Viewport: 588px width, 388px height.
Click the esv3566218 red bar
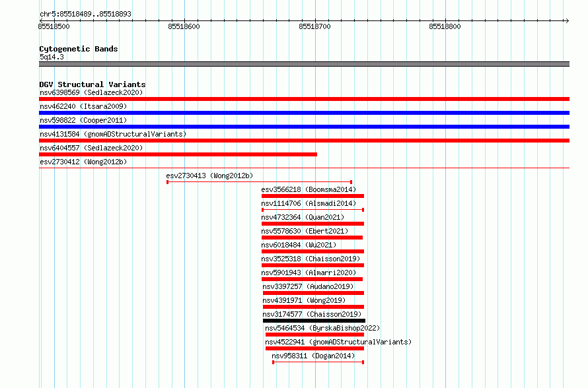[312, 196]
